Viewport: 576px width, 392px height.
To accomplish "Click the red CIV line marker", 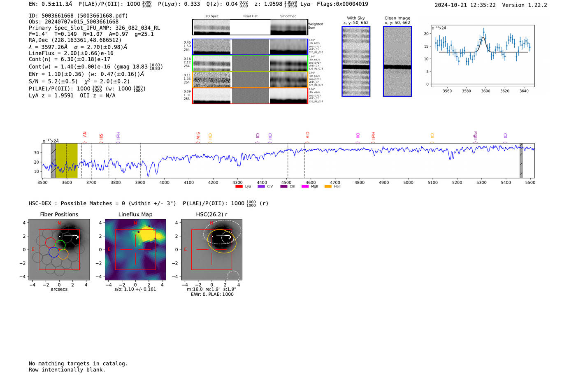I will tap(307, 137).
